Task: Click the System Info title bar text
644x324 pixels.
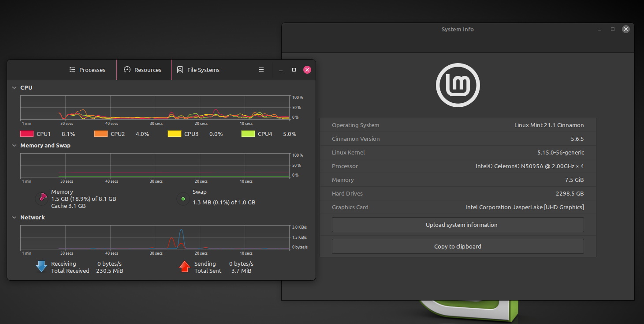Action: coord(458,29)
